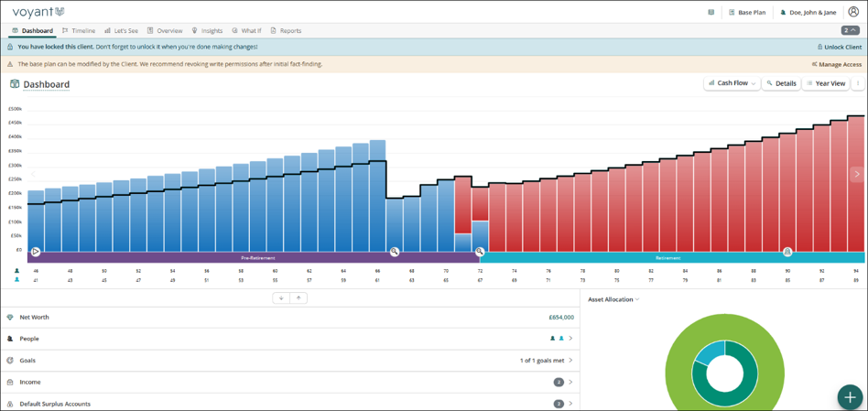Click Unlock Client to toggle the lock
Viewport: 868px width, 411px height.
[x=839, y=47]
